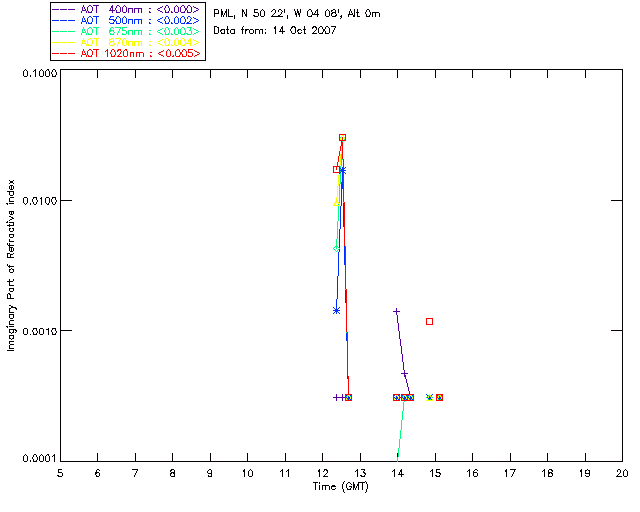The image size is (640, 512).
Task: Click the x-axis tick label 20
Action: pyautogui.click(x=622, y=473)
